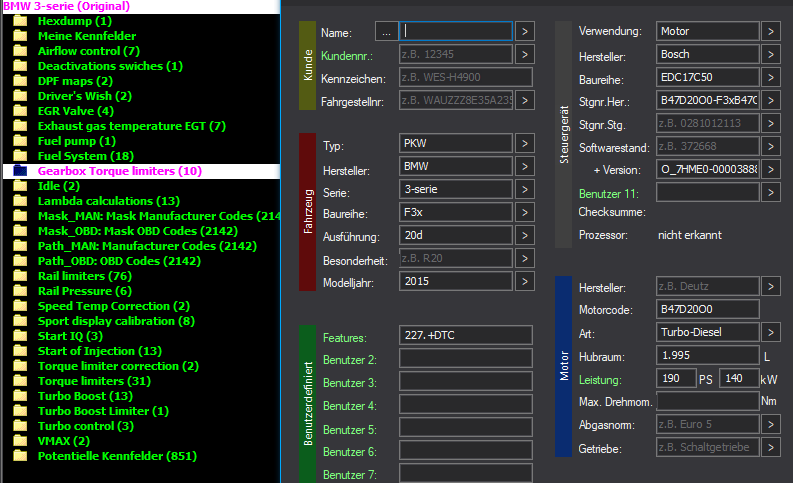Viewport: 793px width, 483px height.
Task: Open arrow next to Fahrzeug Hersteller BMW
Action: coord(525,166)
